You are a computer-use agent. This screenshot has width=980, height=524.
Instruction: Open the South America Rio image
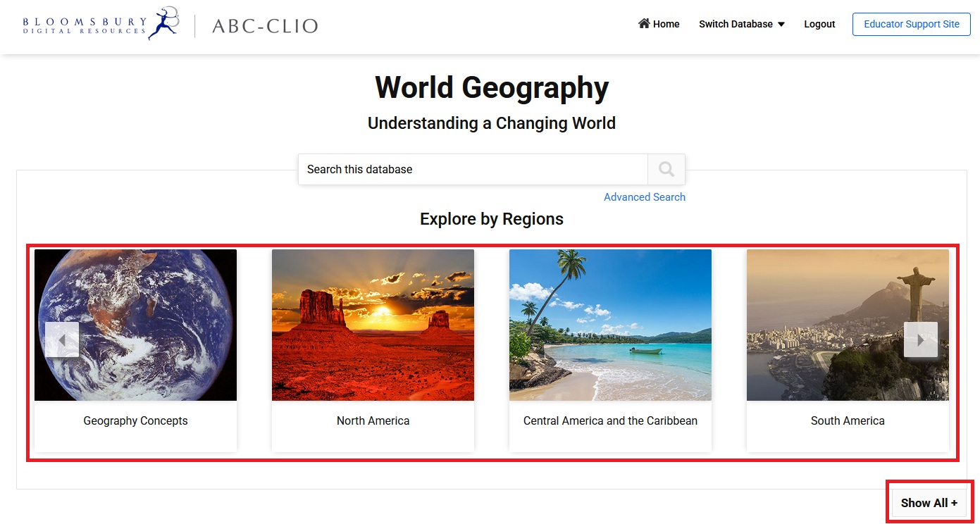[x=848, y=325]
